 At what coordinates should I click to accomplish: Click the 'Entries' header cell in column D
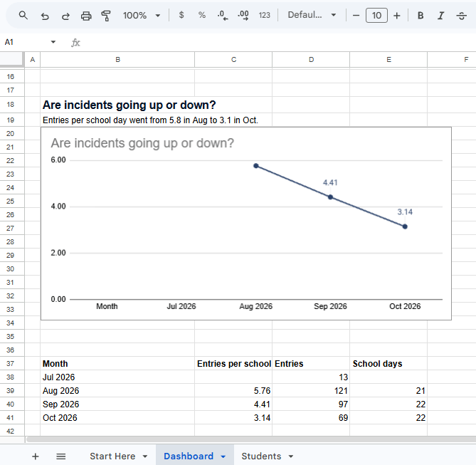tap(311, 363)
